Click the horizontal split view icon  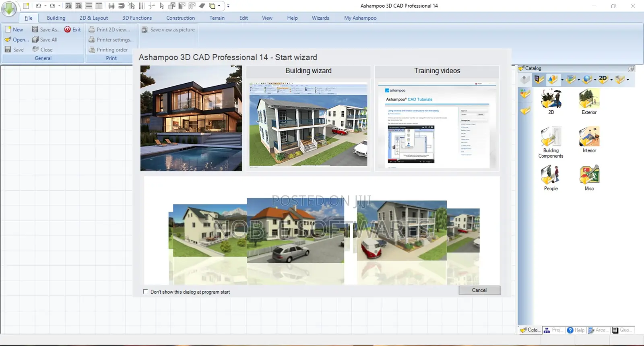[89, 6]
